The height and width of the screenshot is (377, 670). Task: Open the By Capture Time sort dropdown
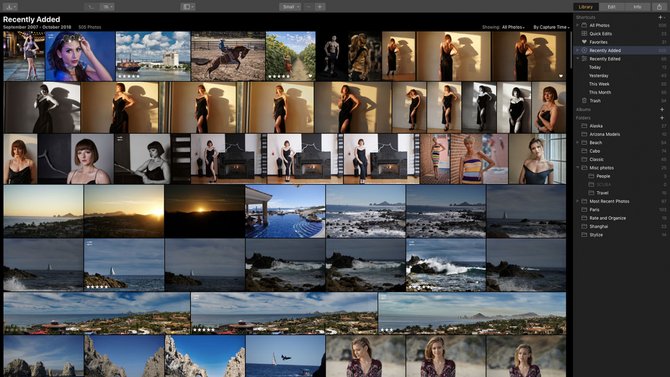coord(551,27)
